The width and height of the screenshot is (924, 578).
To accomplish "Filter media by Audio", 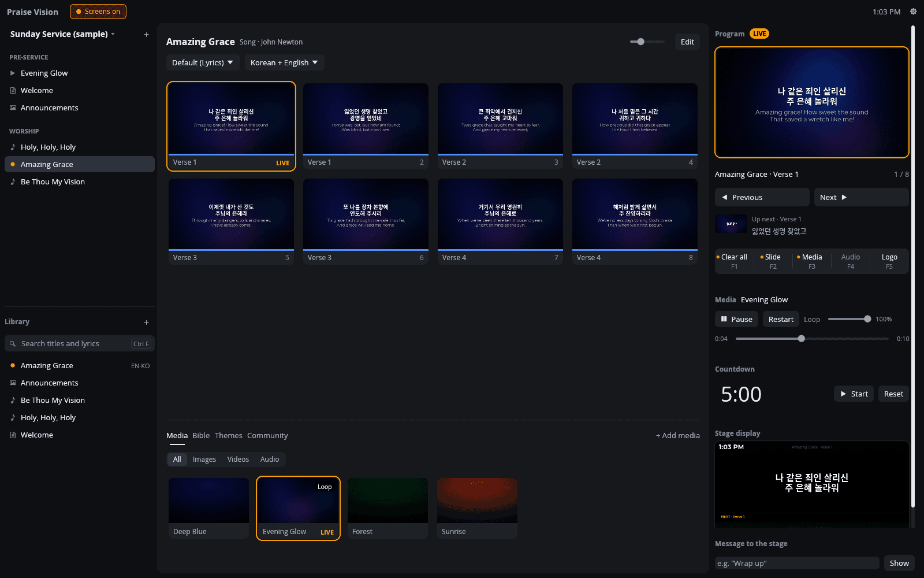I will tap(270, 460).
